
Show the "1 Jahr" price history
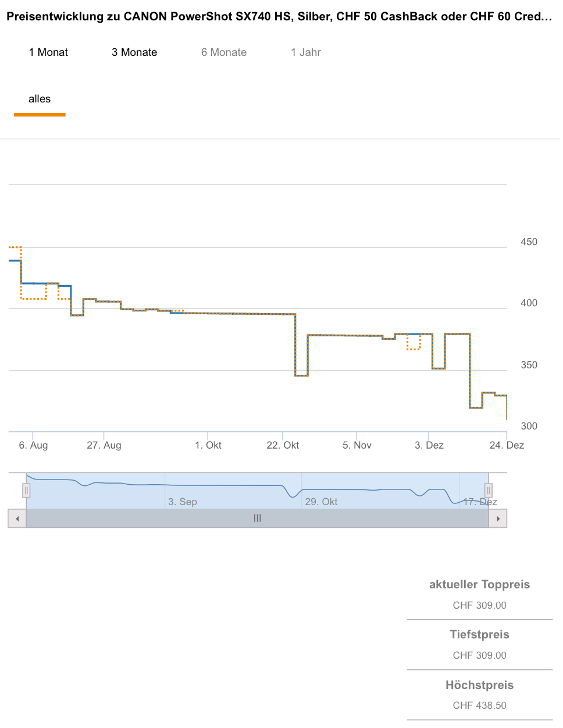pyautogui.click(x=306, y=52)
